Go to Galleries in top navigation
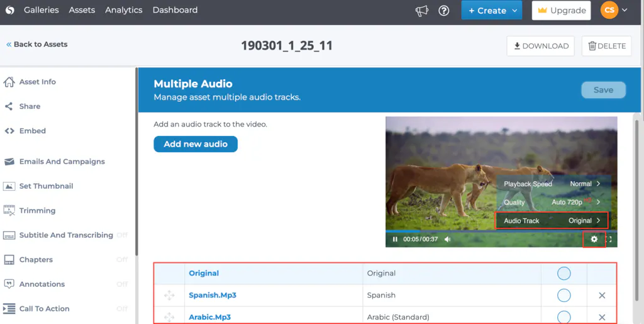The width and height of the screenshot is (644, 324). [x=41, y=10]
